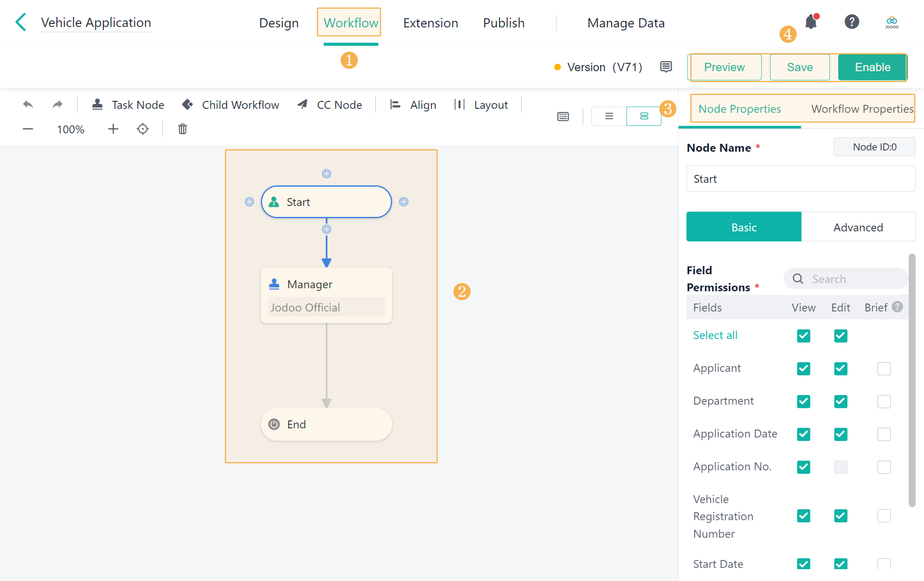Expand the plus node below Start
This screenshot has width=924, height=581.
tap(326, 229)
